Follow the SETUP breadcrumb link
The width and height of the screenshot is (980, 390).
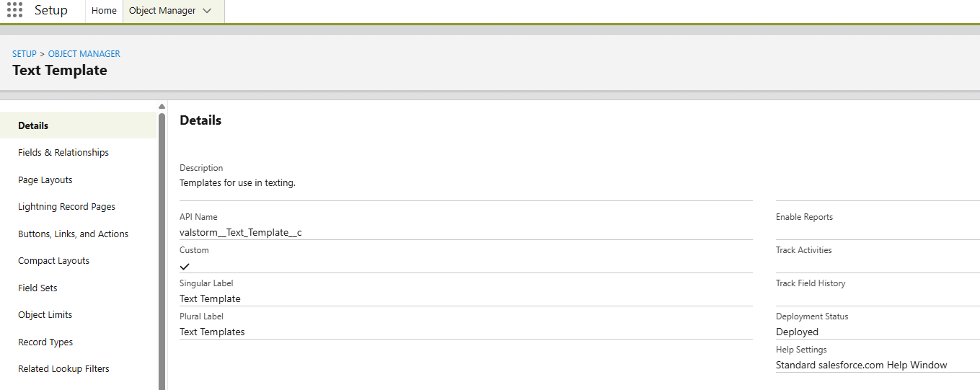pos(25,54)
